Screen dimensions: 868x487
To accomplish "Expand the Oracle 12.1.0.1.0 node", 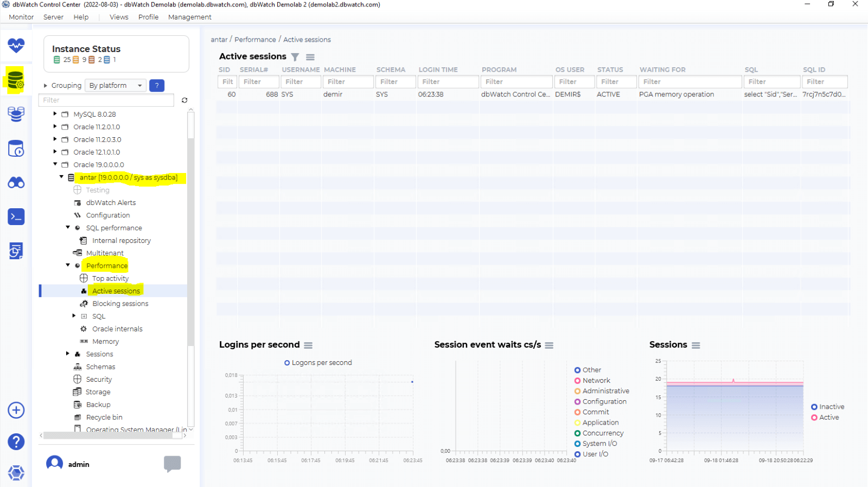I will click(55, 152).
